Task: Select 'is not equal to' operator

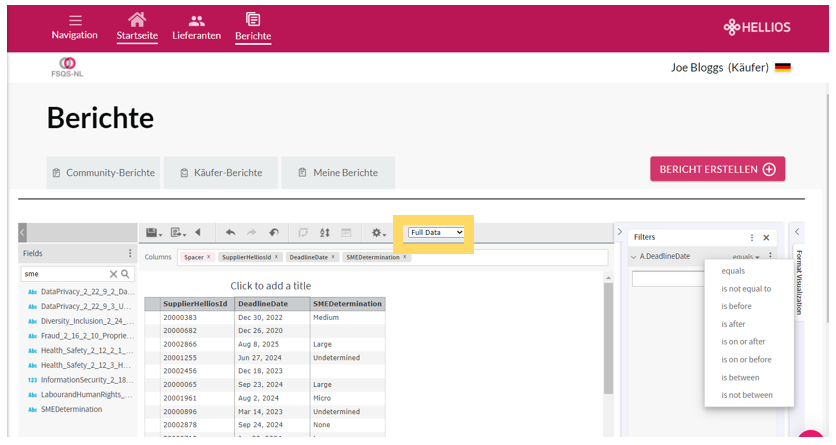Action: click(x=746, y=289)
